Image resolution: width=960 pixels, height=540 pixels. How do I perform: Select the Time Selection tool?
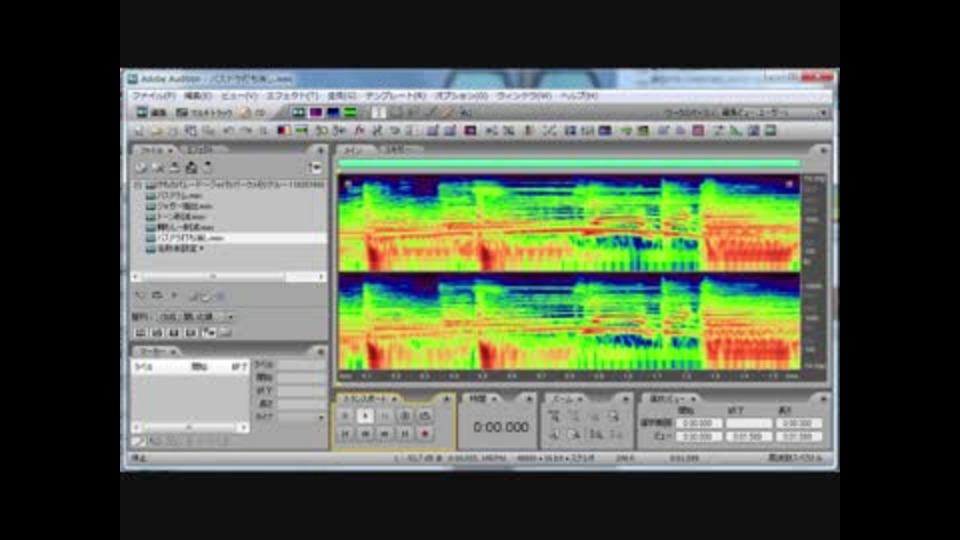tap(379, 113)
